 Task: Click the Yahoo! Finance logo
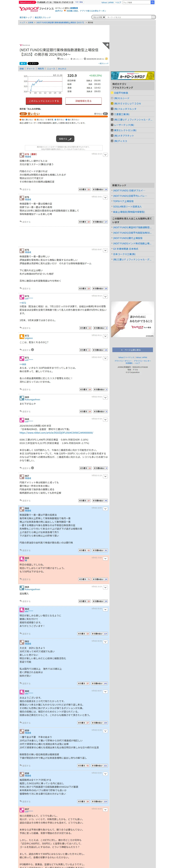(x=36, y=9)
